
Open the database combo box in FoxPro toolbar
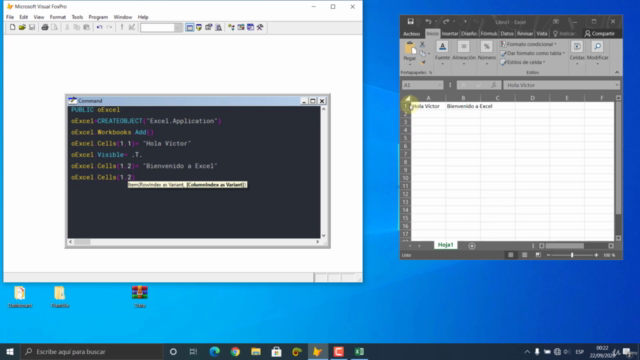(x=161, y=27)
